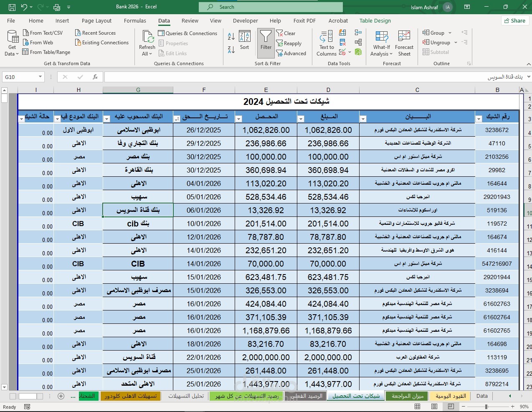This screenshot has width=532, height=412.
Task: Click From Web import button
Action: pos(38,42)
